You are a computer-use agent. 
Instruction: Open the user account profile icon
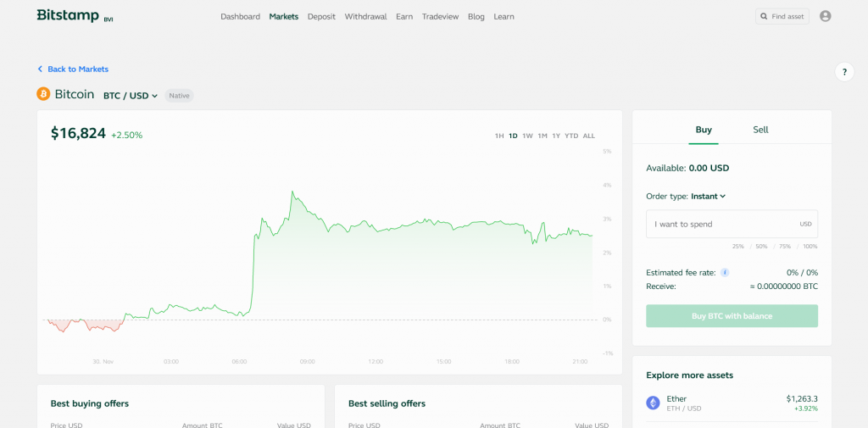[x=826, y=17]
